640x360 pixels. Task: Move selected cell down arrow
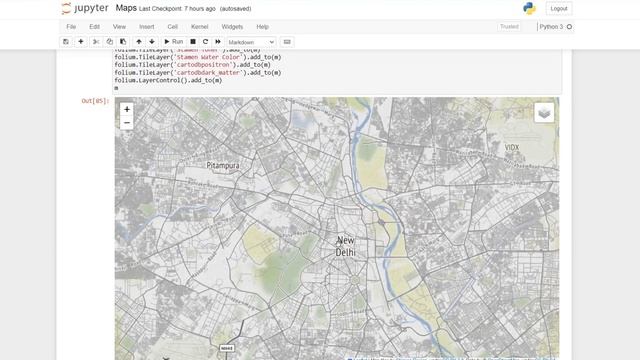(x=152, y=42)
